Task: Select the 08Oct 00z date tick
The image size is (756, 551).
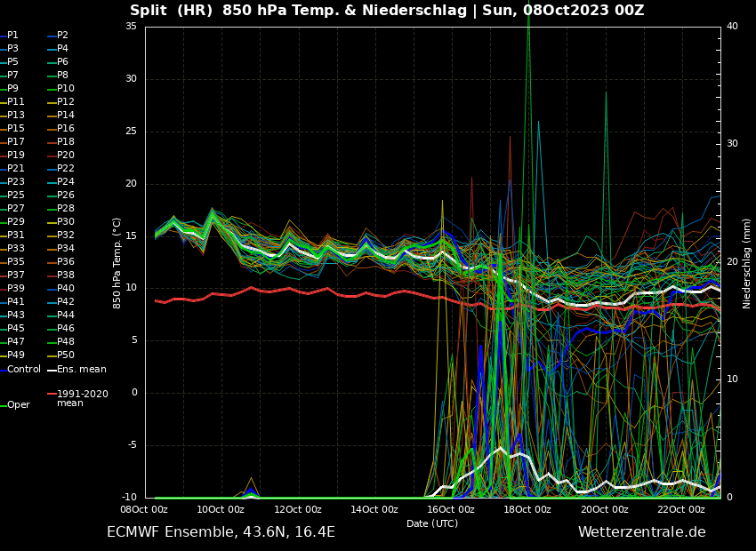Action: tap(144, 509)
